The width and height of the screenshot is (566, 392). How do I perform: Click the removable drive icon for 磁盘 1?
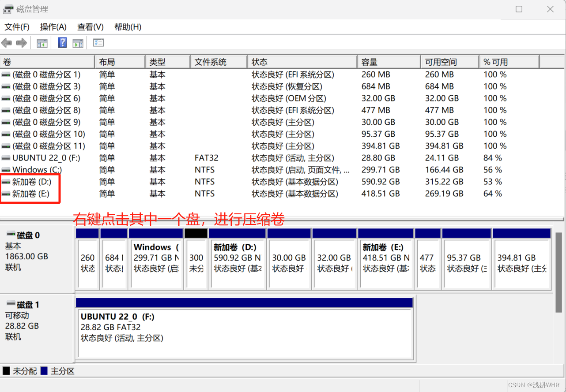pyautogui.click(x=10, y=304)
